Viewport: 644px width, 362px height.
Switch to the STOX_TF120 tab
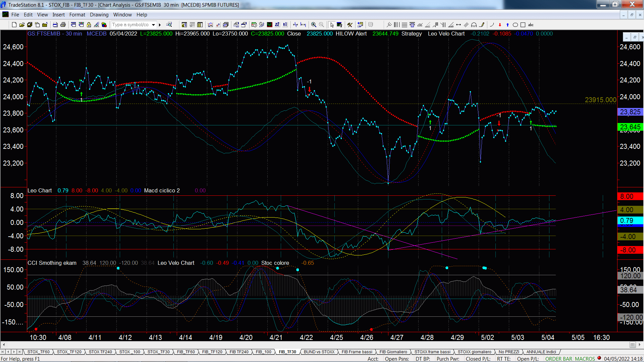click(x=69, y=352)
